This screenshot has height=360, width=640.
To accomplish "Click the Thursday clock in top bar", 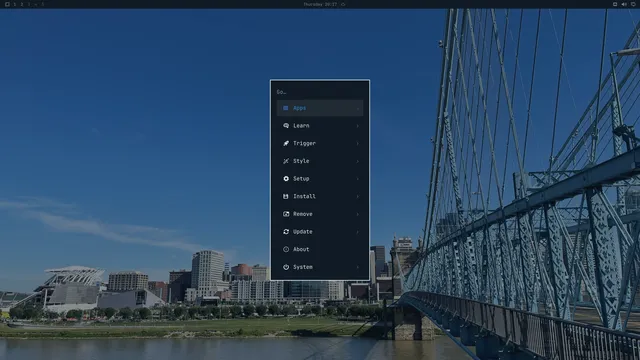I will click(x=320, y=4).
